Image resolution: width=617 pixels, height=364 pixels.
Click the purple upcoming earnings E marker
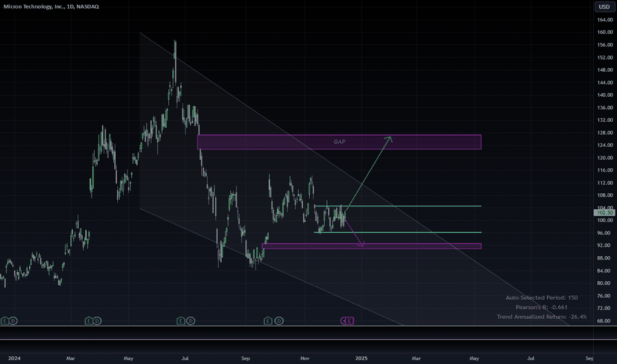pos(349,321)
